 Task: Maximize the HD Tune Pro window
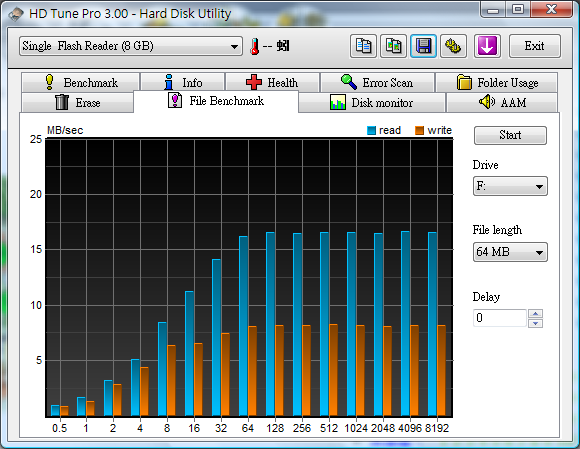click(x=518, y=9)
